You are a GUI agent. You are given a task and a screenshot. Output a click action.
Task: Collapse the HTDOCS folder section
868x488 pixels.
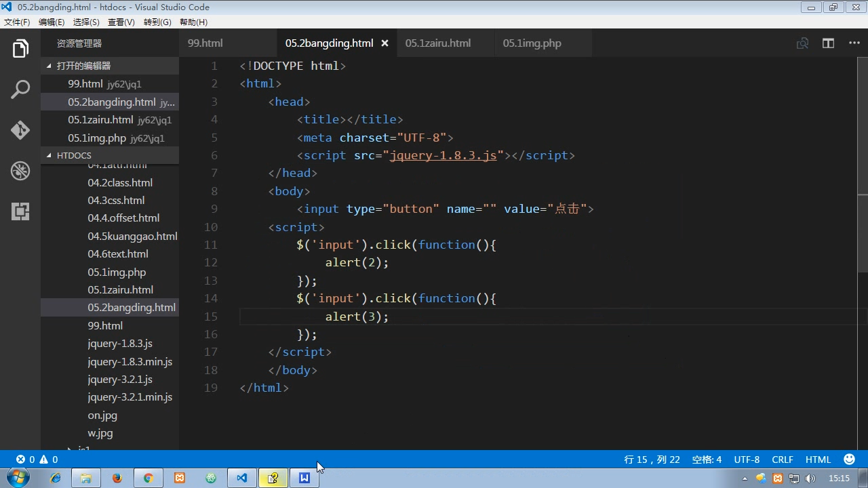[110, 155]
